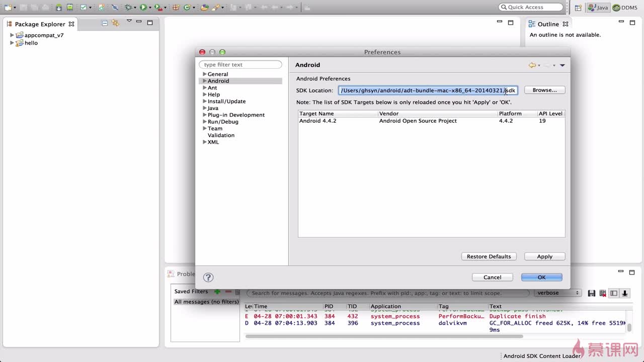The image size is (644, 362).
Task: Click the save LogCat log floppy icon
Action: (592, 293)
